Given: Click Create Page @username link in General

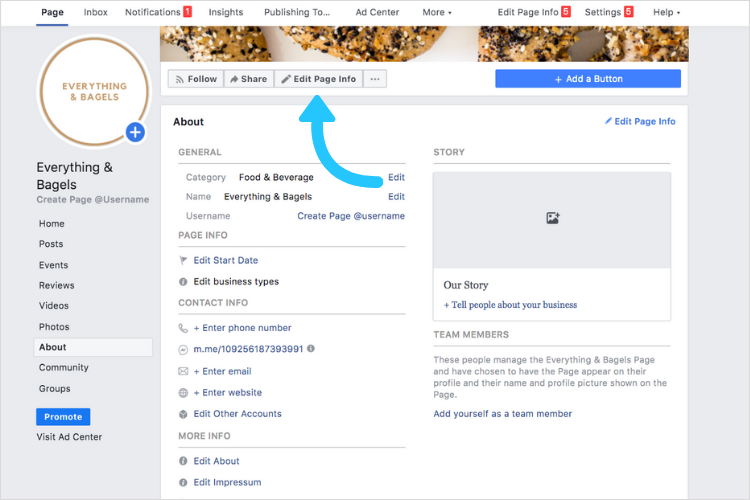Looking at the screenshot, I should point(351,216).
